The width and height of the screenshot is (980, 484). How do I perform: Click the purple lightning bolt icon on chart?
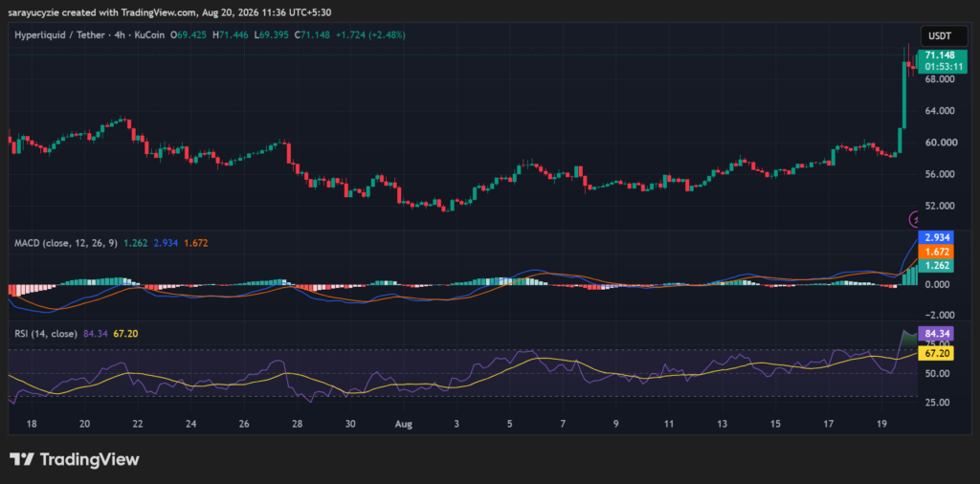pyautogui.click(x=914, y=219)
